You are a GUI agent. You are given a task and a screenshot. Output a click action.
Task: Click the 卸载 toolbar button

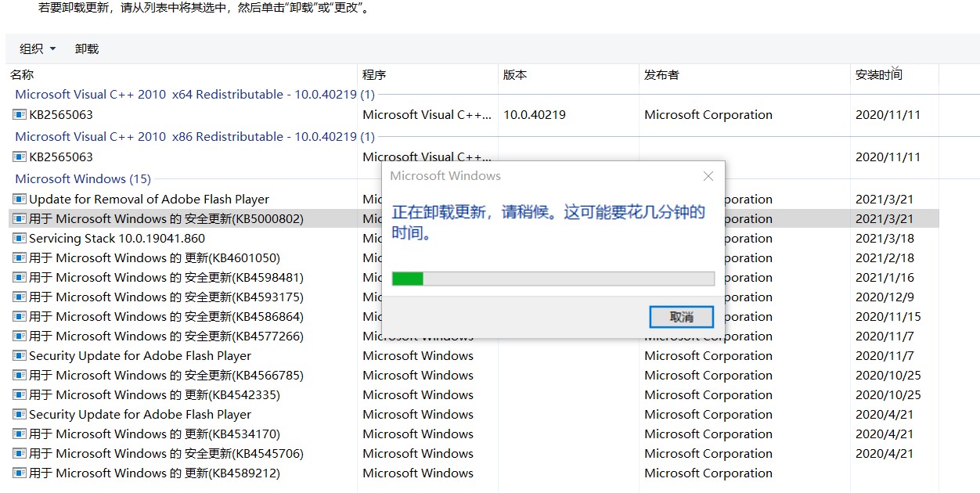point(87,49)
